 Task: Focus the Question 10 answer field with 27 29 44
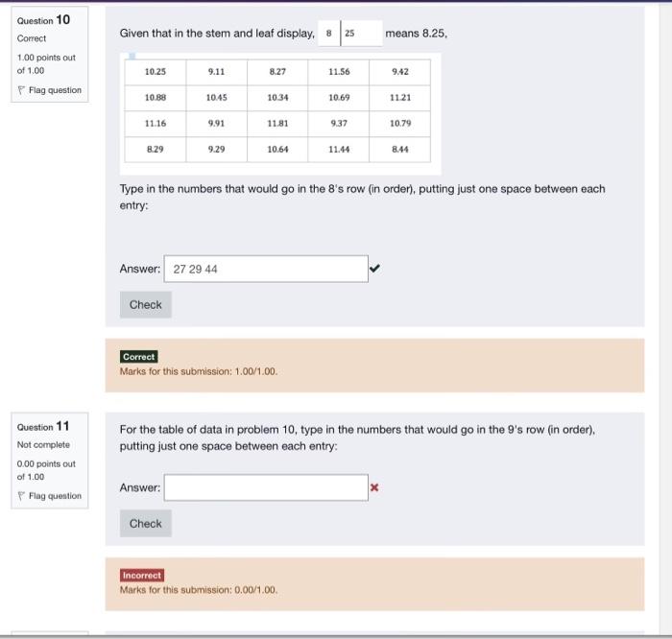pos(266,269)
